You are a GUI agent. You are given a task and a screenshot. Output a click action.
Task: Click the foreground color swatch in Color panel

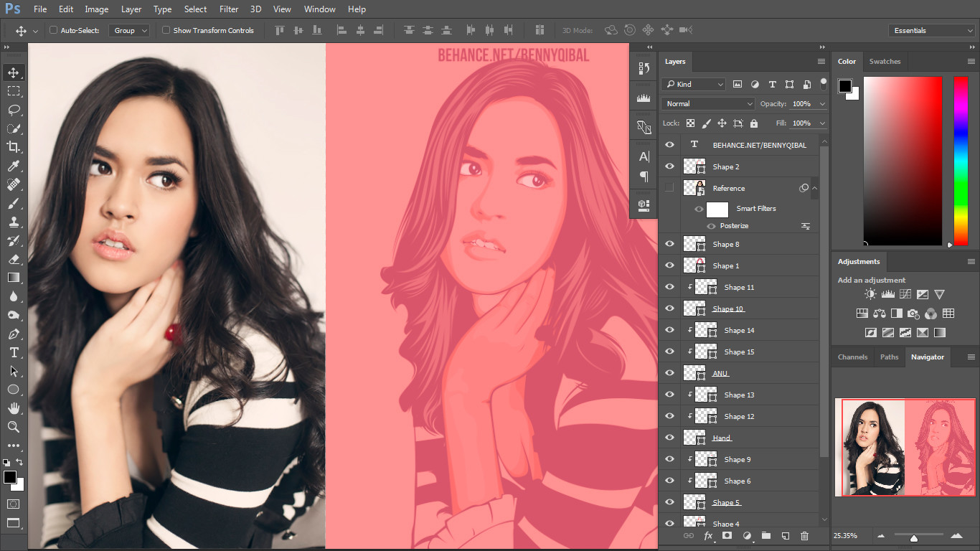coord(845,86)
